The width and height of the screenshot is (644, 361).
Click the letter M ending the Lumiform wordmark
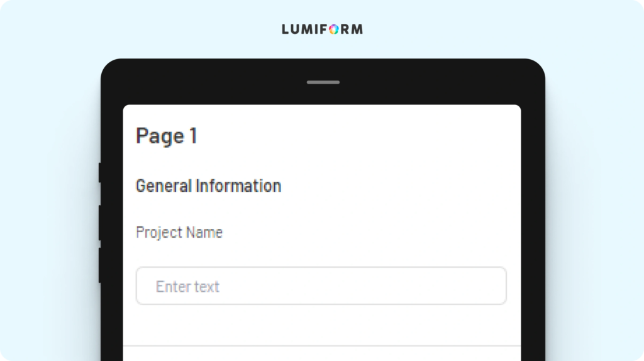357,29
